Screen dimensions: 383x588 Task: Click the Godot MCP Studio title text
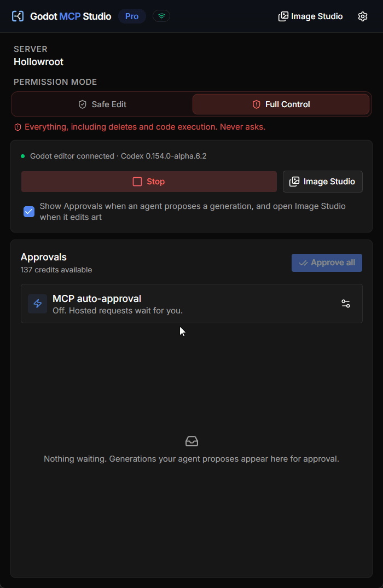pyautogui.click(x=71, y=16)
